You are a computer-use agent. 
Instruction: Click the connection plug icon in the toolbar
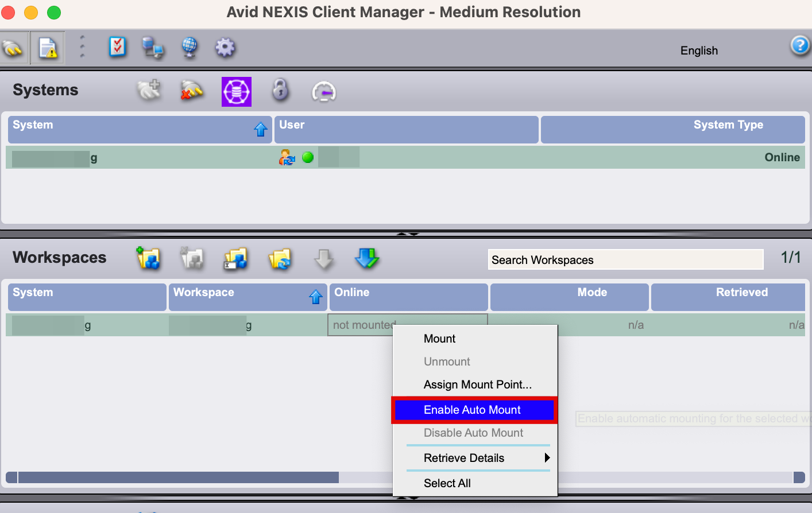pos(14,48)
